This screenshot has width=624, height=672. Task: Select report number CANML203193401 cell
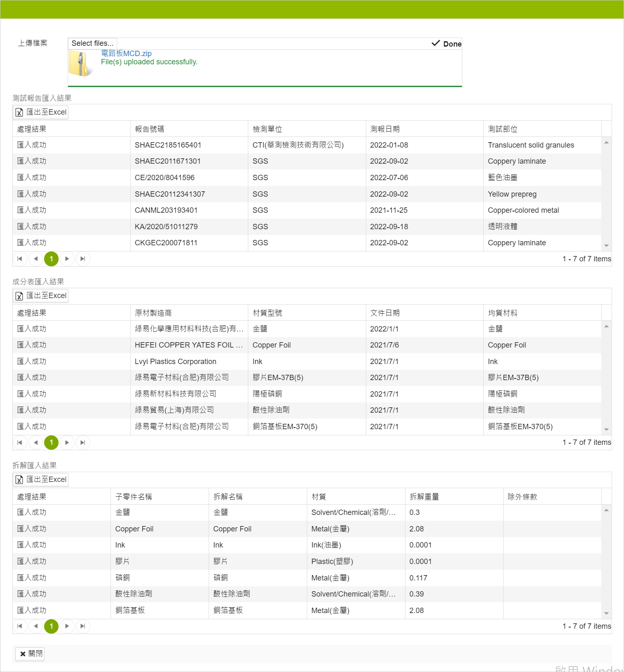coord(189,210)
